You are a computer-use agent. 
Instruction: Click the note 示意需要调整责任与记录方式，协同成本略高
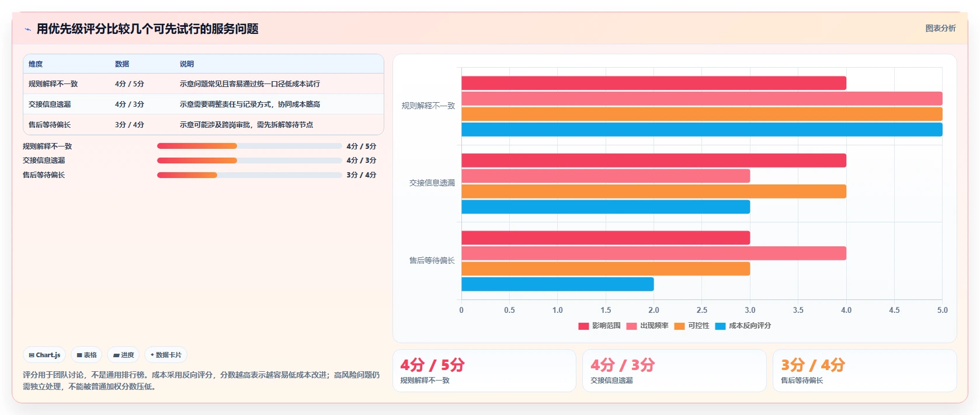pyautogui.click(x=249, y=104)
